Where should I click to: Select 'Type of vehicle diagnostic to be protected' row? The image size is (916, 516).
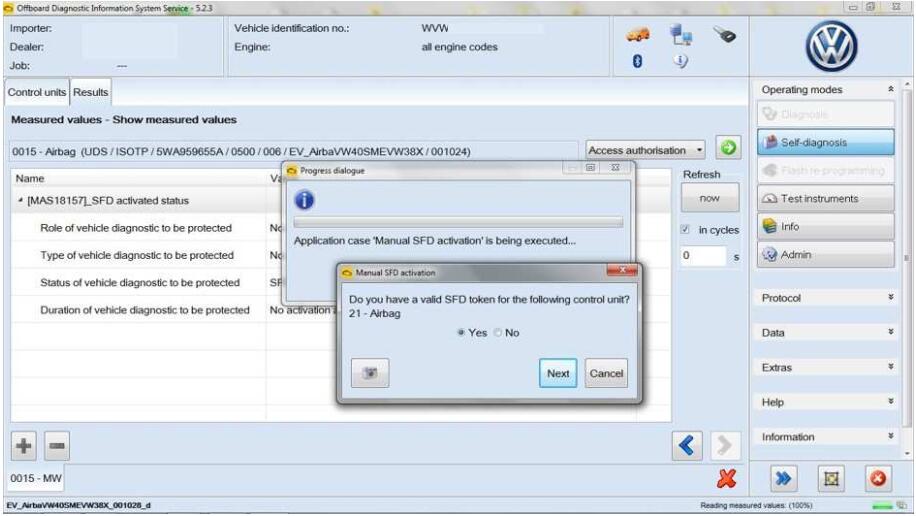pos(138,255)
